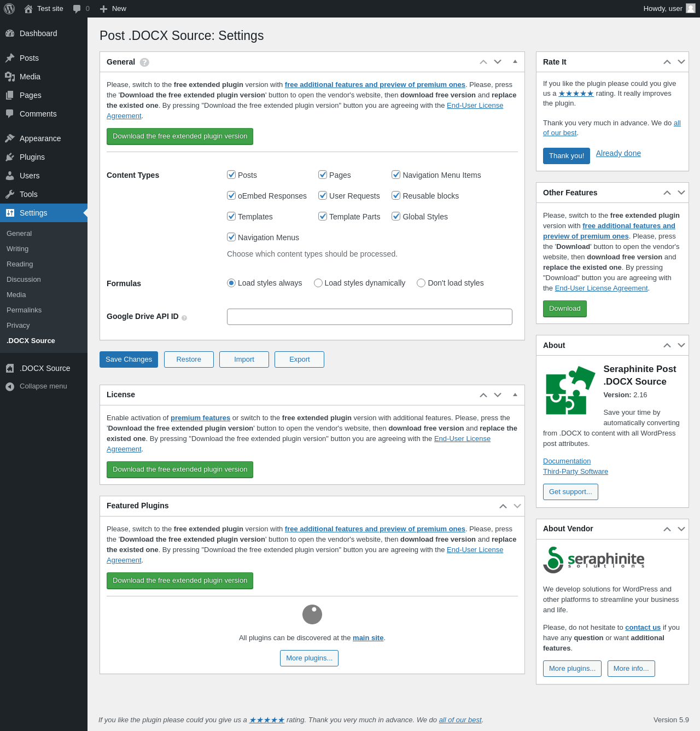The height and width of the screenshot is (731, 700).
Task: Toggle the oEmbed Responses checkbox
Action: (231, 195)
